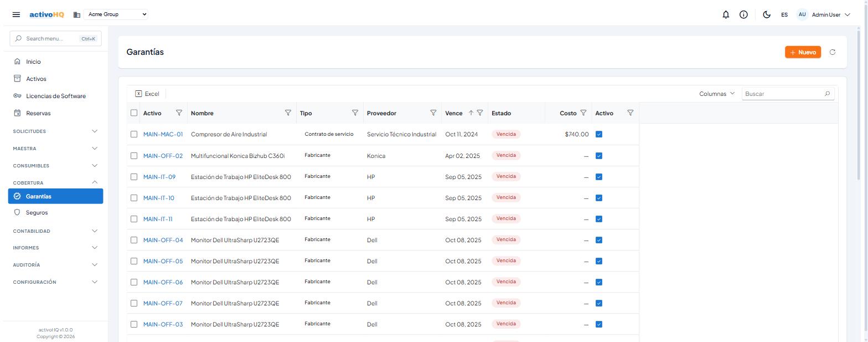Check the MAIN-MAC-01 row checkbox
Image resolution: width=868 pixels, height=342 pixels.
click(x=134, y=134)
